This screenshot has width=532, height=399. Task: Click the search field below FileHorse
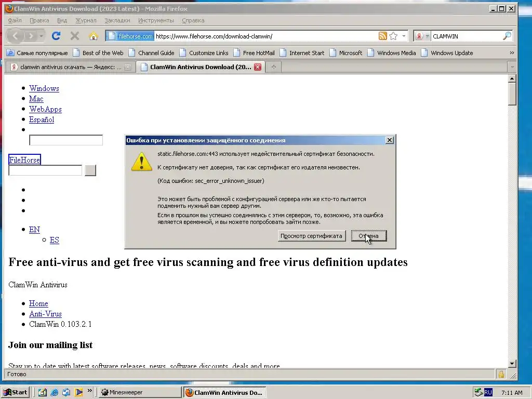pos(45,170)
